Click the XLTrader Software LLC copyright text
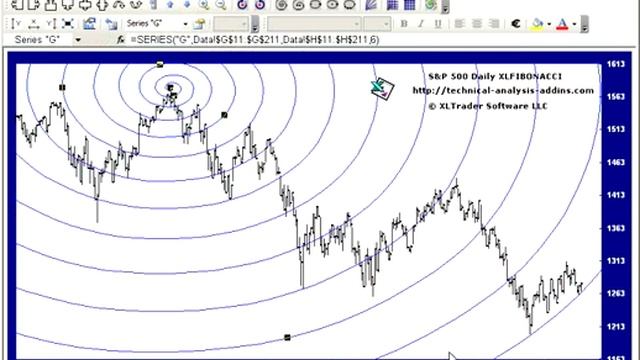 488,106
